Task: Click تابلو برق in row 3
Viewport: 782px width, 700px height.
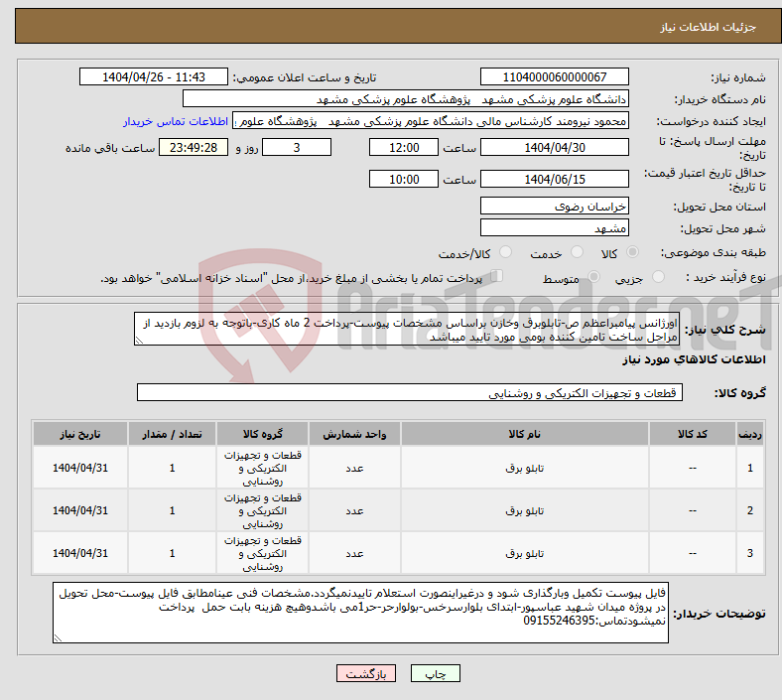Action: point(525,553)
